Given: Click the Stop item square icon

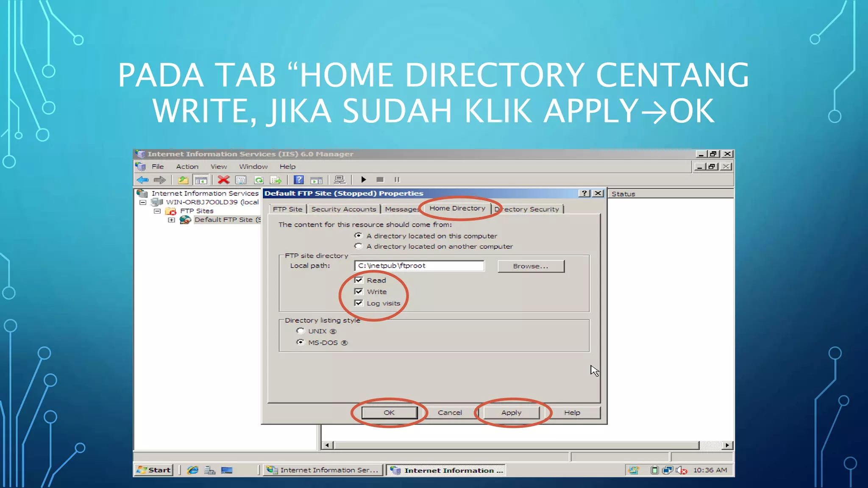Looking at the screenshot, I should click(x=380, y=180).
